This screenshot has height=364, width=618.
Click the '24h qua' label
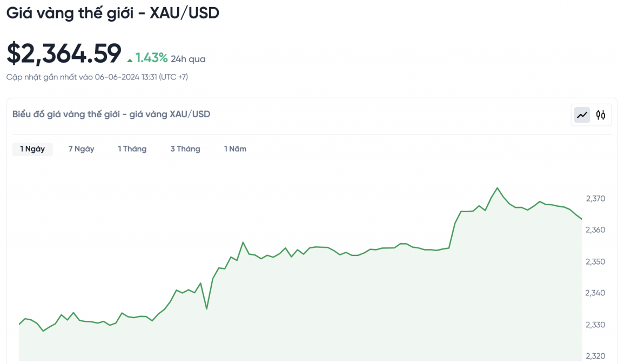188,59
